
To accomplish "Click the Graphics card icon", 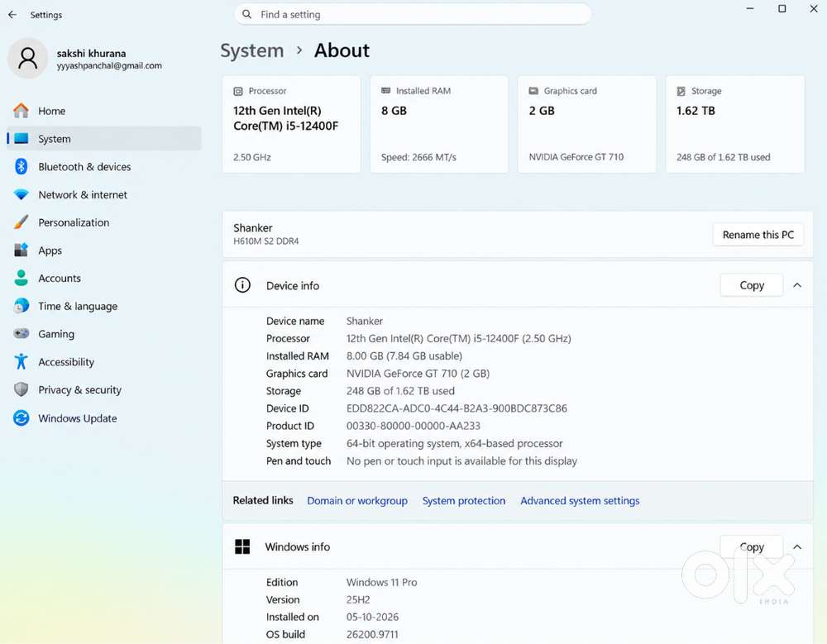I will [x=533, y=91].
